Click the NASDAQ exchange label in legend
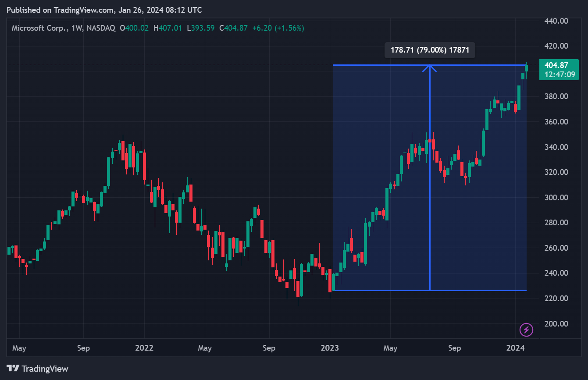Viewport: 588px width, 380px height. click(x=101, y=28)
